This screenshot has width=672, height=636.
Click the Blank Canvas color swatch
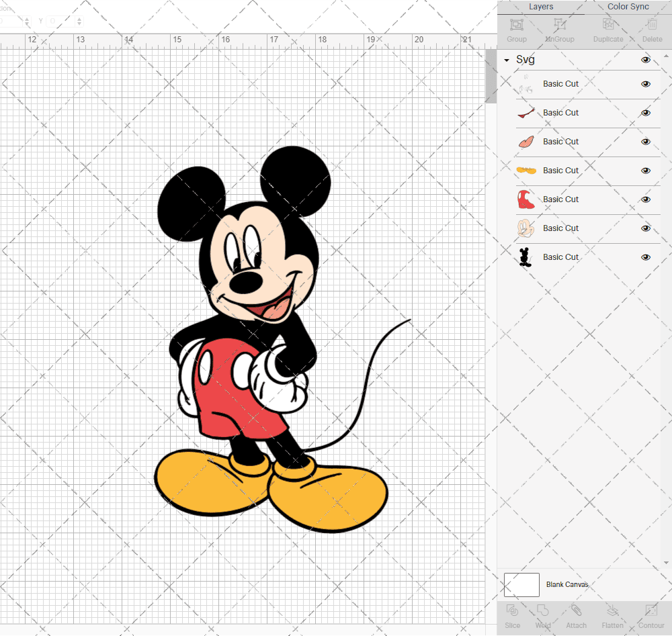521,584
